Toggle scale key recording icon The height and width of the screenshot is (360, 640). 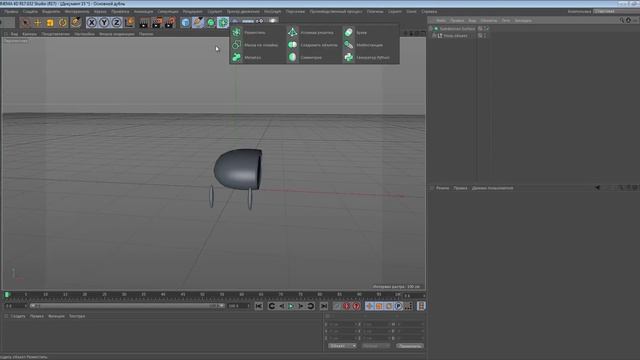379,306
